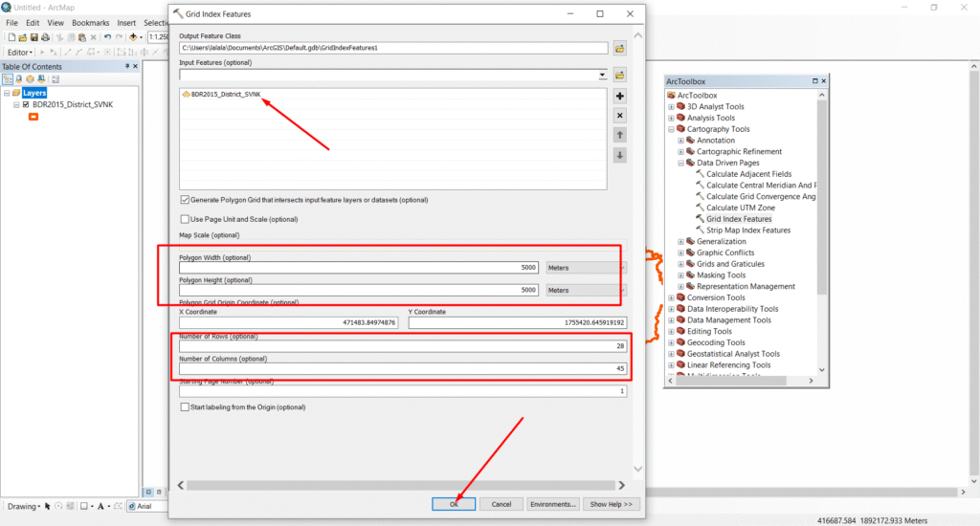Open the Input Features dropdown
The height and width of the screenshot is (526, 980).
click(603, 75)
